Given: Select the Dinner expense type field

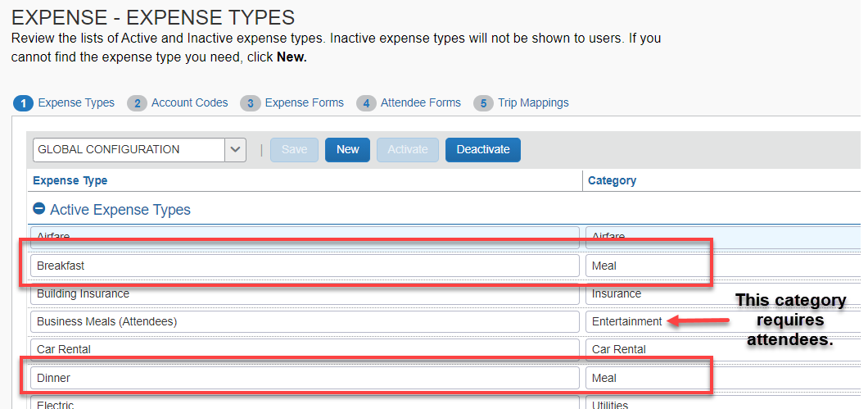Looking at the screenshot, I should point(305,378).
